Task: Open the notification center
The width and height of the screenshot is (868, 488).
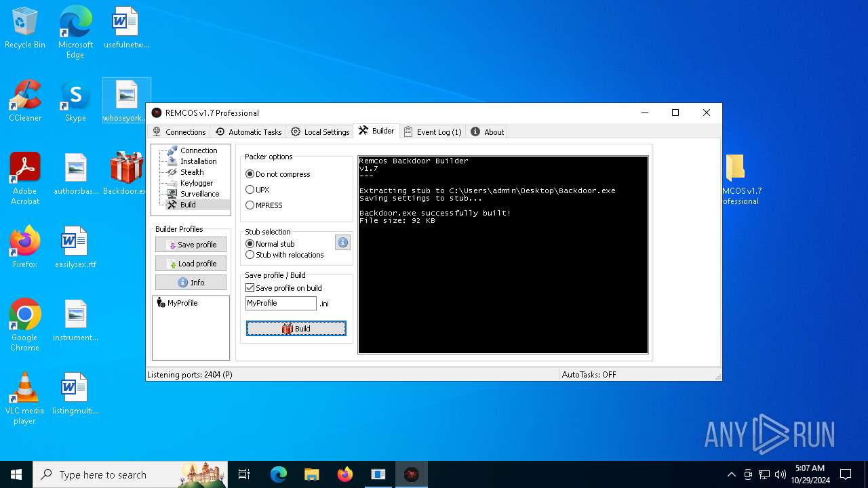Action: coord(846,474)
